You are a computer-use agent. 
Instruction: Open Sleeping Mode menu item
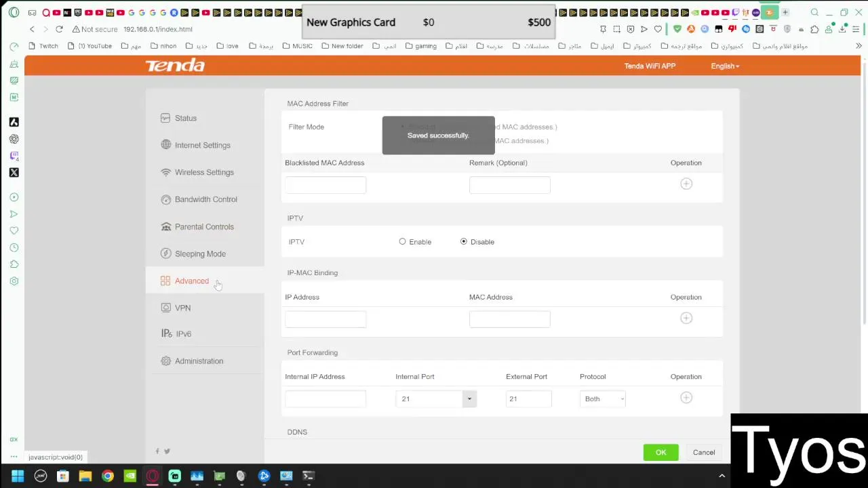(200, 253)
